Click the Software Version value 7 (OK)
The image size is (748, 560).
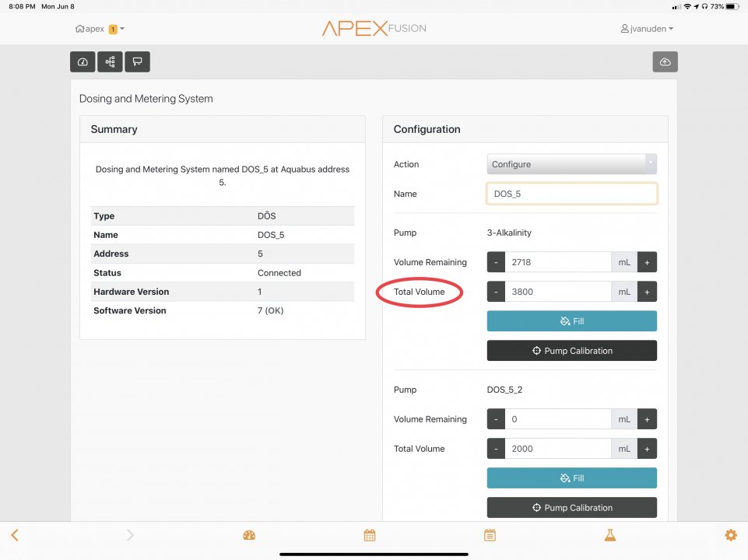tap(271, 311)
